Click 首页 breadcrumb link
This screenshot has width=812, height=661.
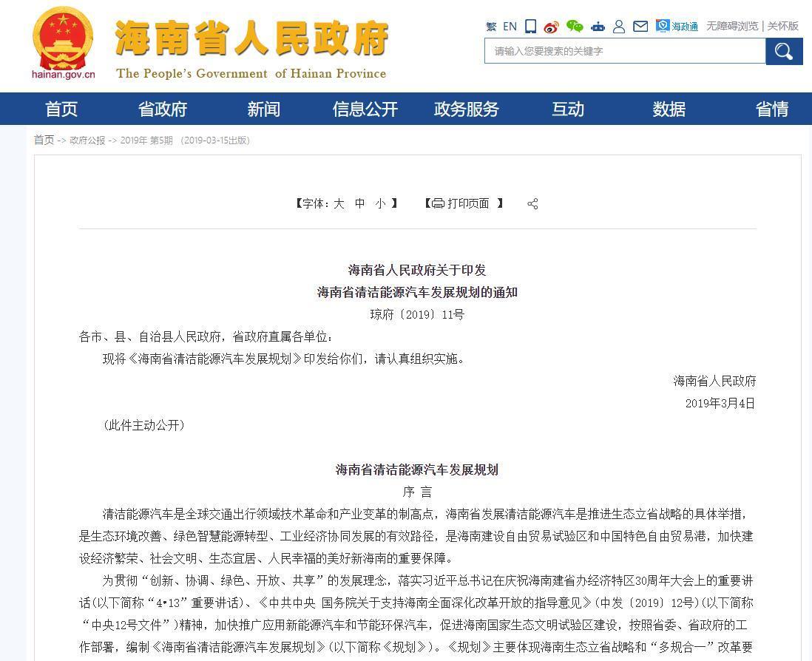point(44,140)
